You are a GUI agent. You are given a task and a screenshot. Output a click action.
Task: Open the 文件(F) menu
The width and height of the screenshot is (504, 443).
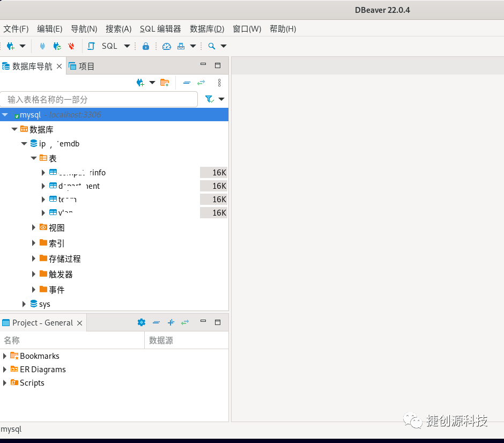pos(16,29)
